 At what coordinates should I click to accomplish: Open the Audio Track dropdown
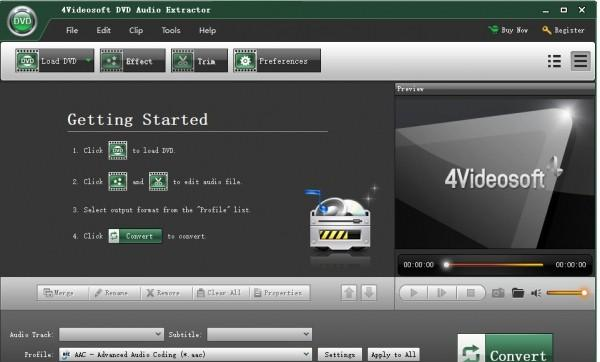tap(111, 334)
